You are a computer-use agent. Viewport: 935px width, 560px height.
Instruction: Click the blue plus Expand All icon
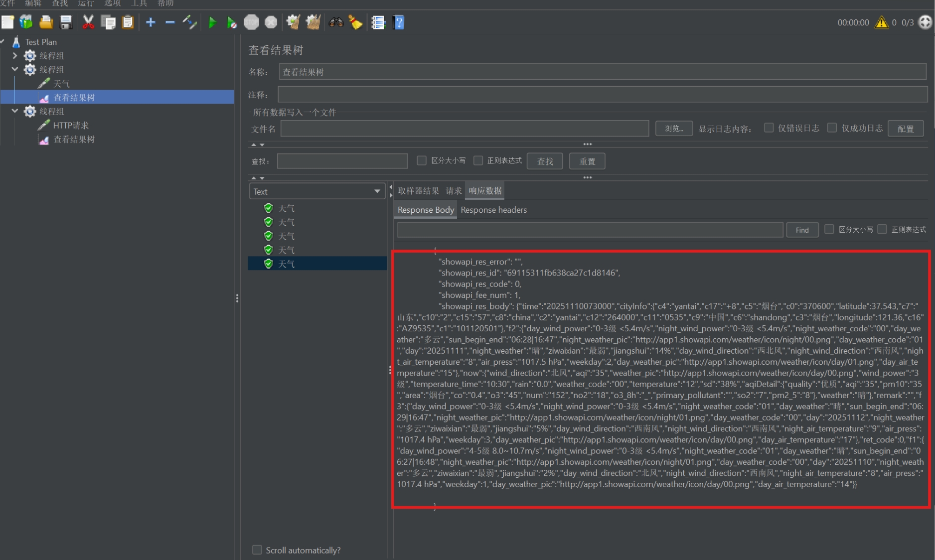pyautogui.click(x=151, y=22)
